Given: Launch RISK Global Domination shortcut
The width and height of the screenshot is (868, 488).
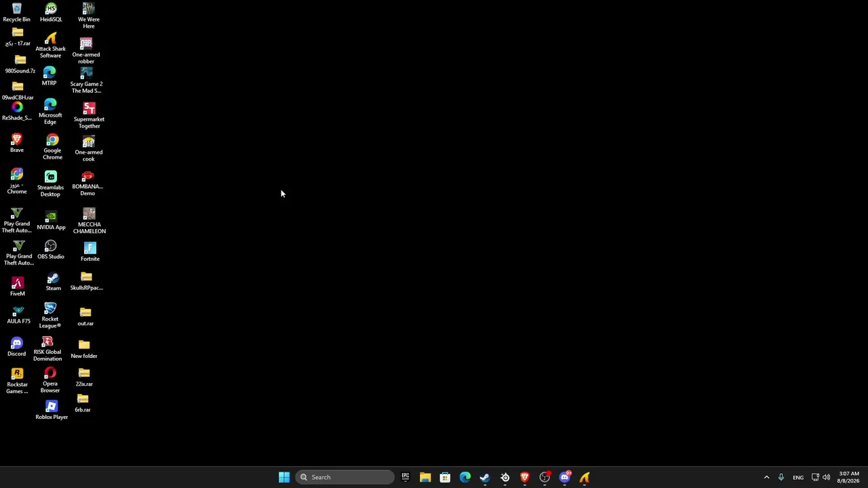Looking at the screenshot, I should coord(47,348).
